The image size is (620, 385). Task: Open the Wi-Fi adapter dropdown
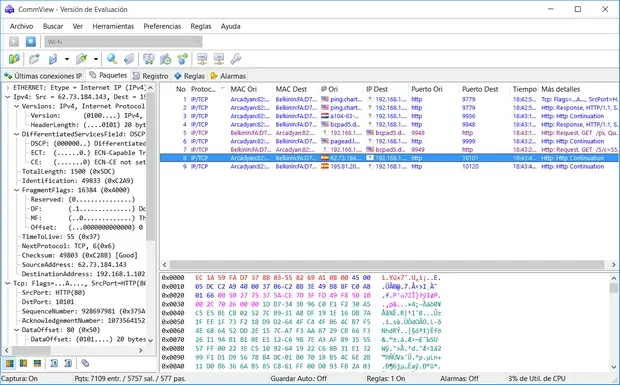[x=123, y=42]
